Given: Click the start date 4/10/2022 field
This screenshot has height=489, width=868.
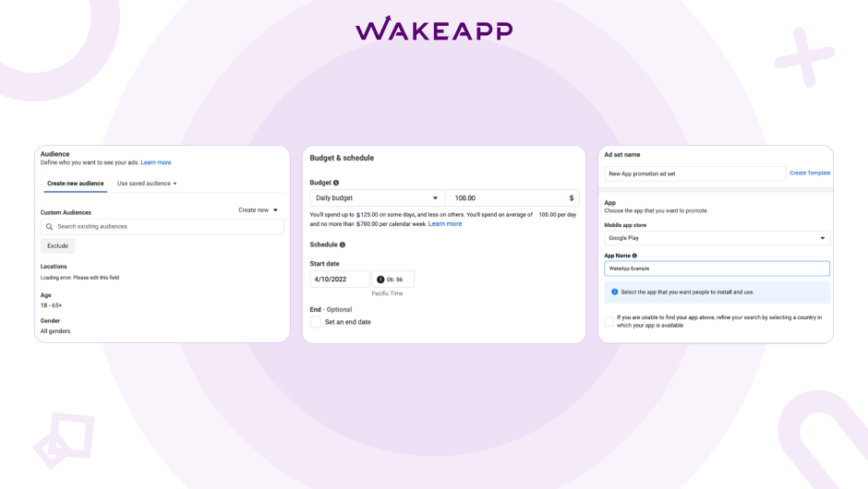Looking at the screenshot, I should (x=339, y=280).
